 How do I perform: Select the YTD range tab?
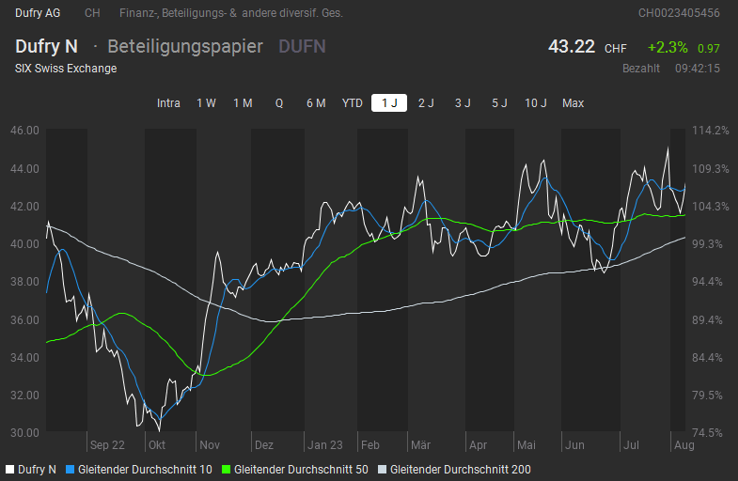click(x=352, y=103)
